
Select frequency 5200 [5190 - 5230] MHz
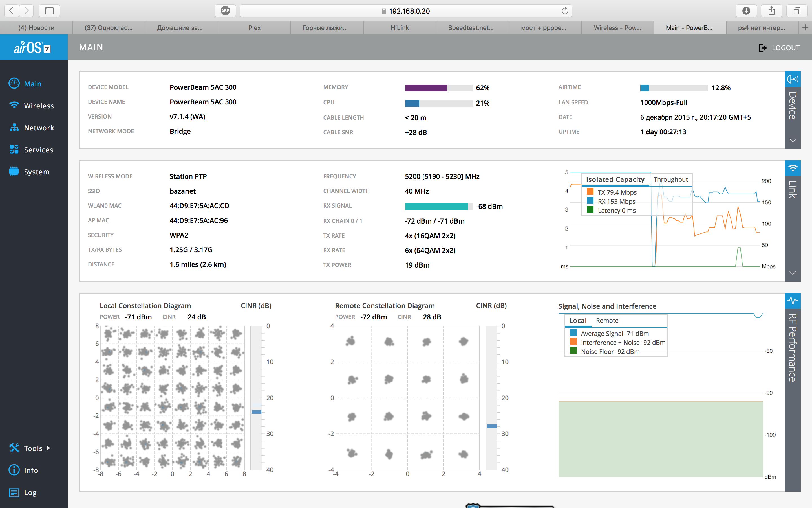442,176
